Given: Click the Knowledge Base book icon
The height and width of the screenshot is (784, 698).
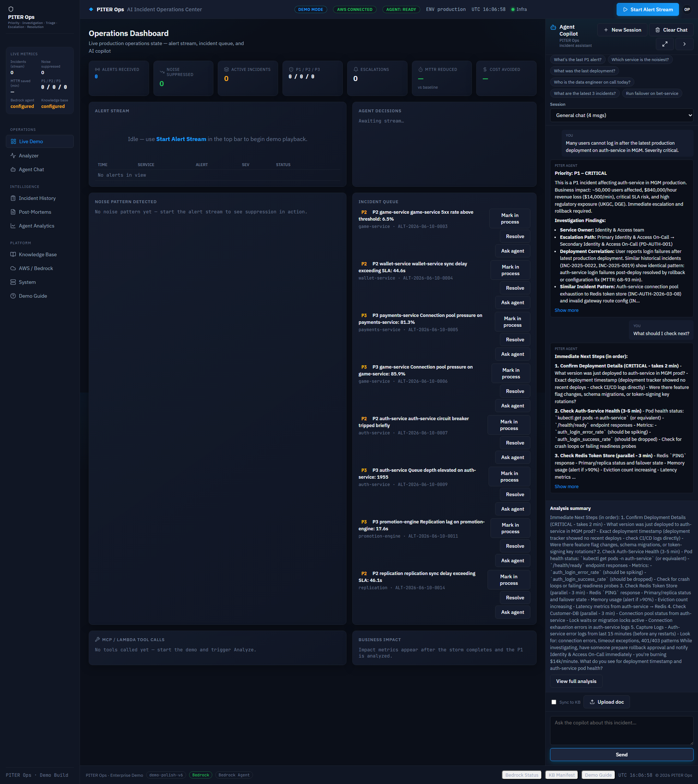Looking at the screenshot, I should tap(13, 254).
